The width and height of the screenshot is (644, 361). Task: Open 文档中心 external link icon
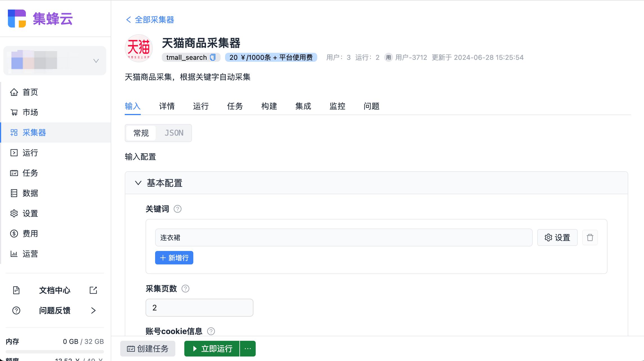pos(93,290)
